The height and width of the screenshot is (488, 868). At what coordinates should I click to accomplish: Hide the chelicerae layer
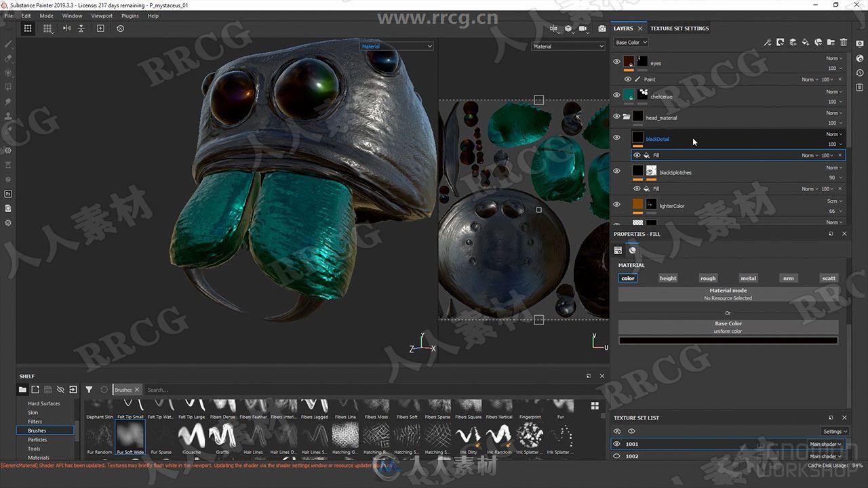616,95
